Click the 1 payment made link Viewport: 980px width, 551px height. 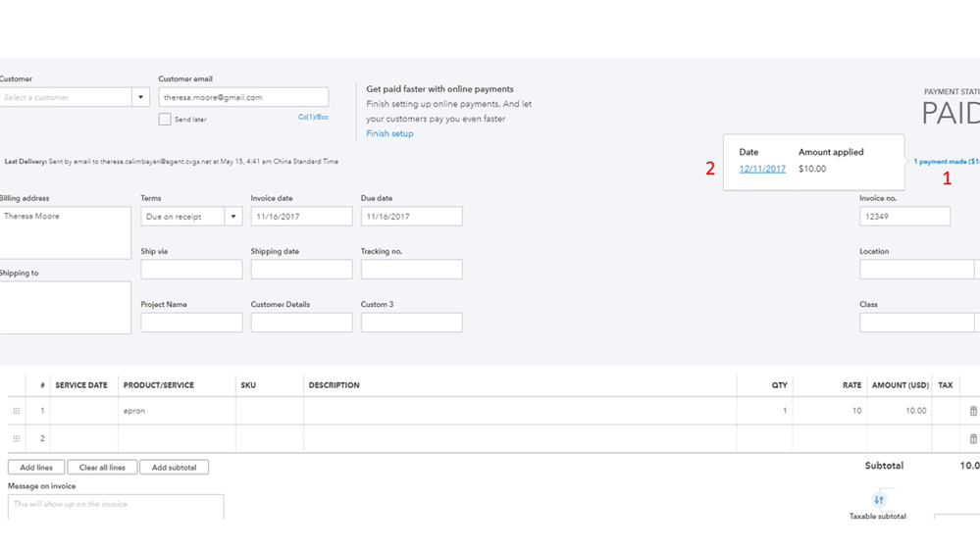click(946, 162)
